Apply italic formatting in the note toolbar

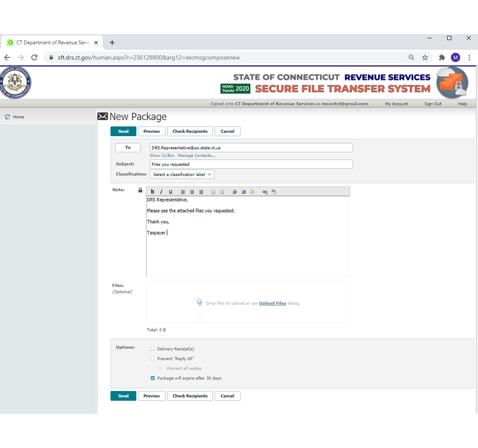click(x=161, y=192)
